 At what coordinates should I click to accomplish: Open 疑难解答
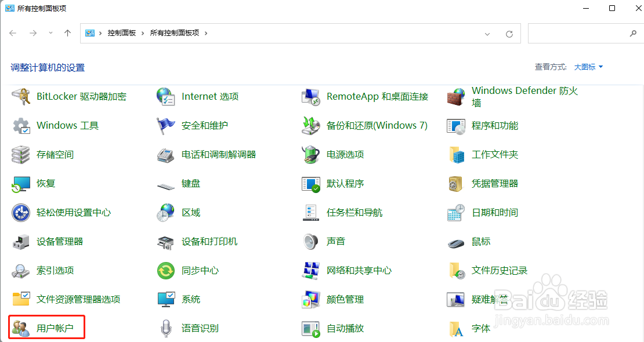pos(486,299)
